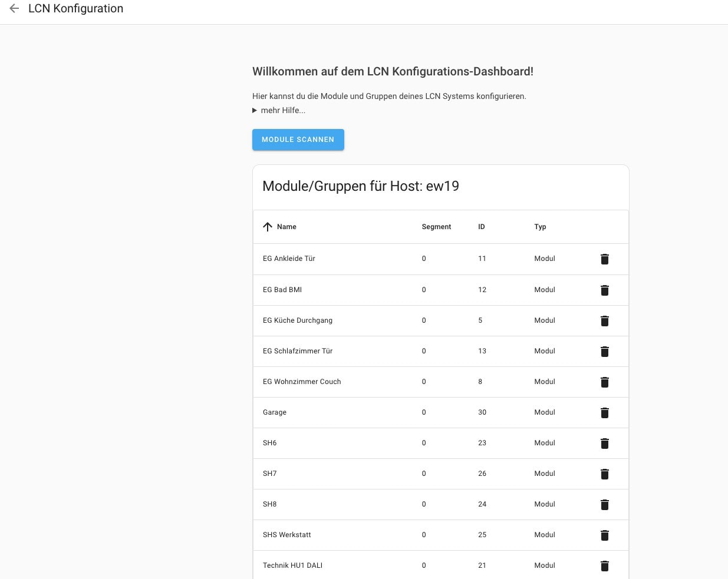Delete the EG Ankleide Tür module
The image size is (728, 579).
coord(604,259)
